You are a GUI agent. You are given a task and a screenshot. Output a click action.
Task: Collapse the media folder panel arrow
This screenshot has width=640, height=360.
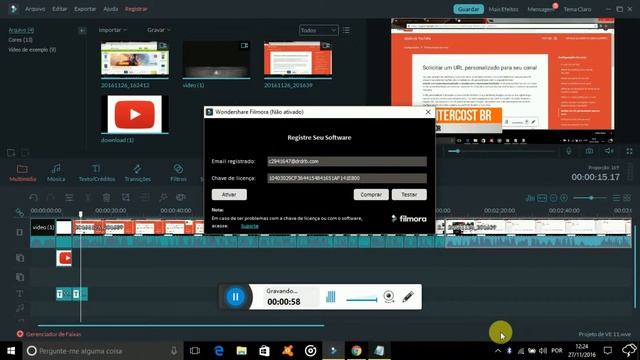(x=82, y=30)
